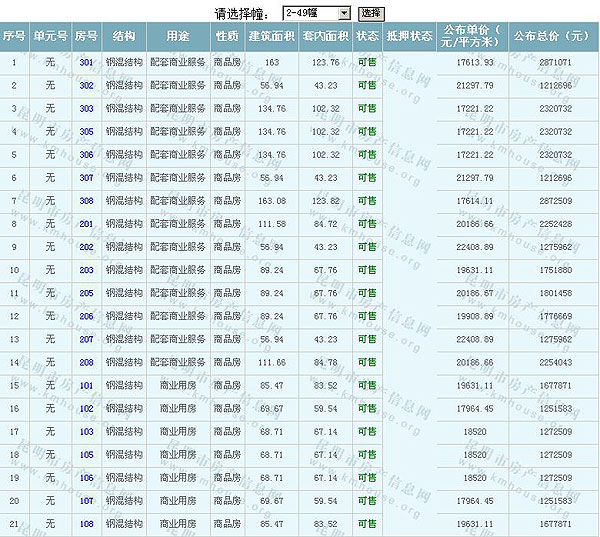Open room 203 link
Image resolution: width=600 pixels, height=537 pixels.
point(86,270)
